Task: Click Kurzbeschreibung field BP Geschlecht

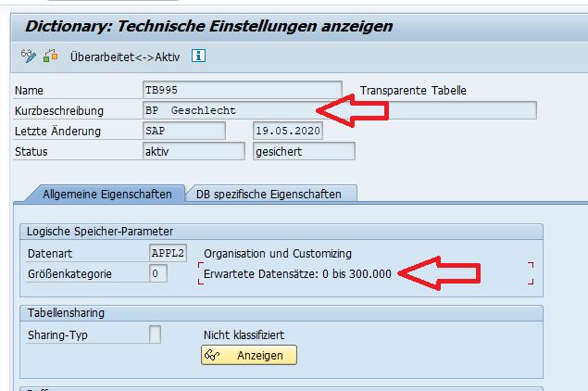Action: pos(340,110)
